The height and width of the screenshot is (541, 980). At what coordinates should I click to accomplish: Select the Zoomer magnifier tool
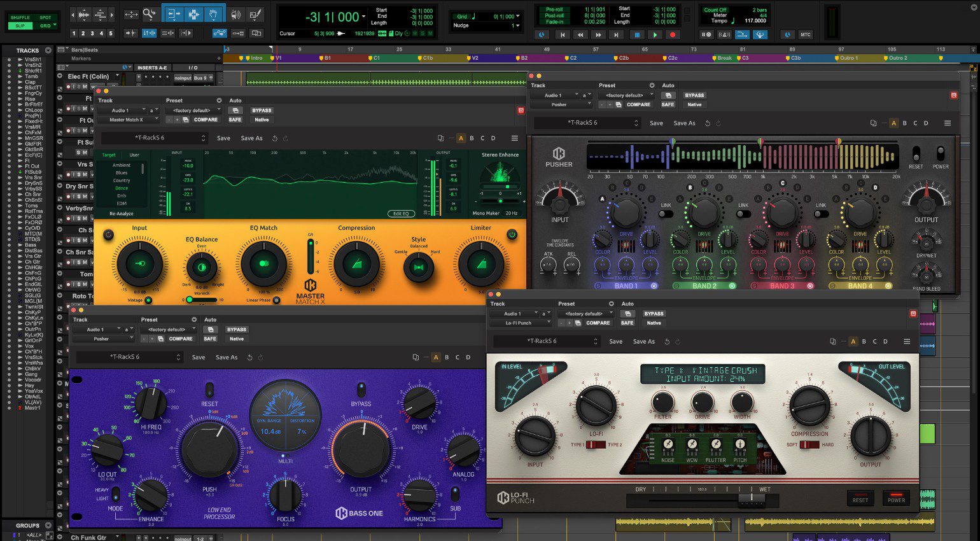pyautogui.click(x=150, y=14)
